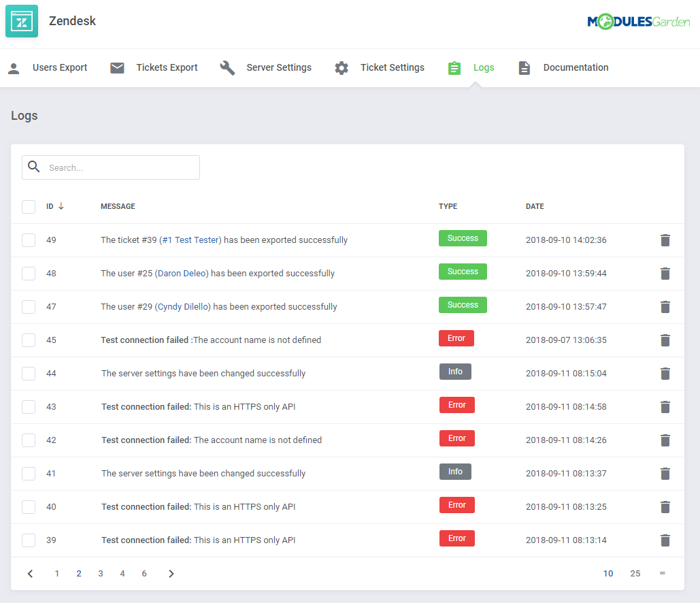Toggle the select-all checkbox in header

point(29,206)
